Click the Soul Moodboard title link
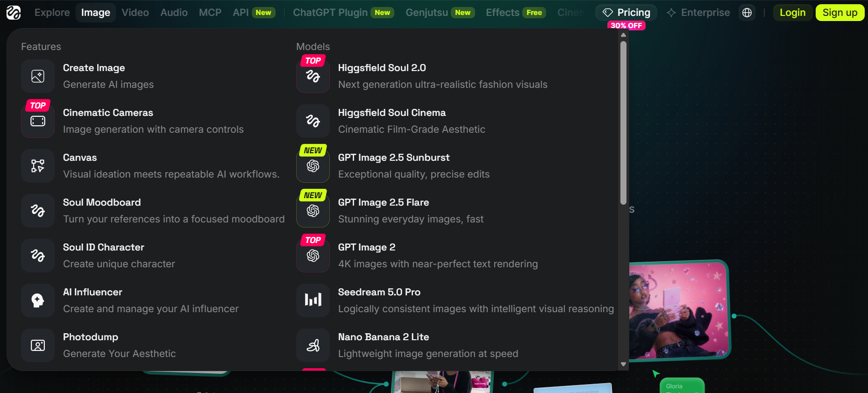 102,202
